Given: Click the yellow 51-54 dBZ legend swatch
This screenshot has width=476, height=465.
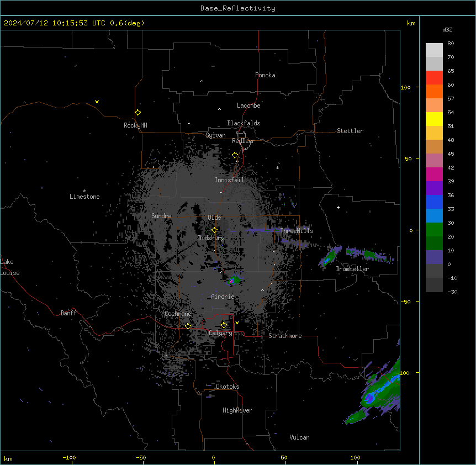Looking at the screenshot, I should coord(434,119).
